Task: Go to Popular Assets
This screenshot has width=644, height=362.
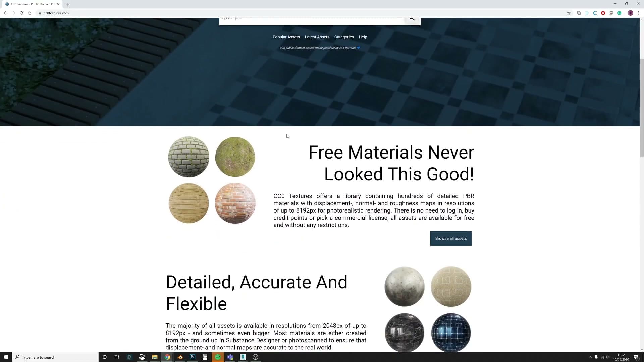Action: click(286, 37)
